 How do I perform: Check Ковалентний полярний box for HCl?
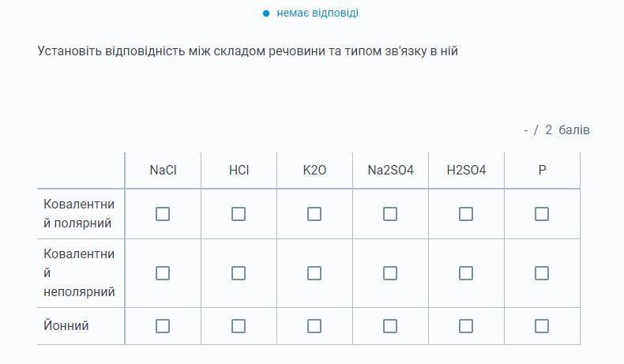[239, 214]
